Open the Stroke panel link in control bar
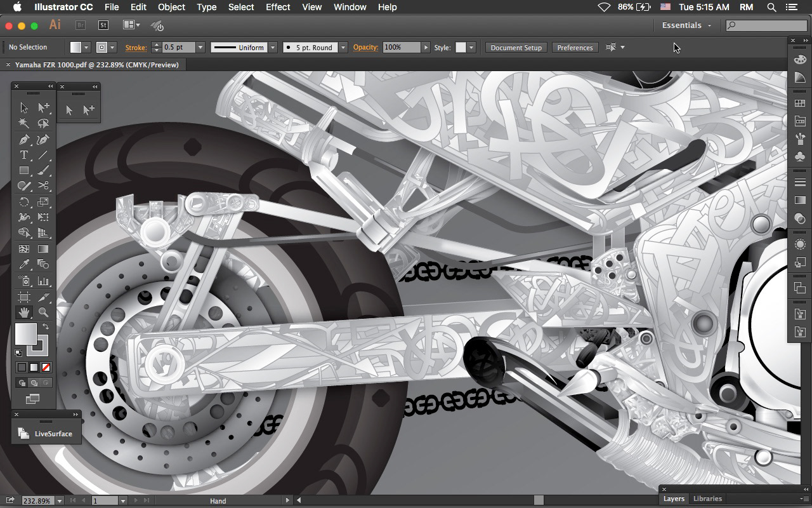 coord(136,48)
